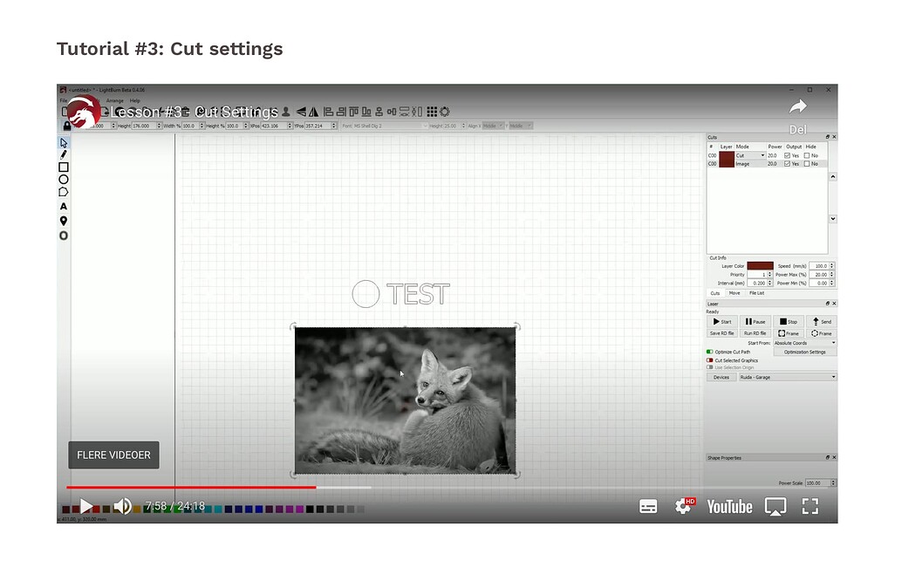Image resolution: width=902 pixels, height=588 pixels.
Task: Open the File List tab
Action: click(756, 293)
